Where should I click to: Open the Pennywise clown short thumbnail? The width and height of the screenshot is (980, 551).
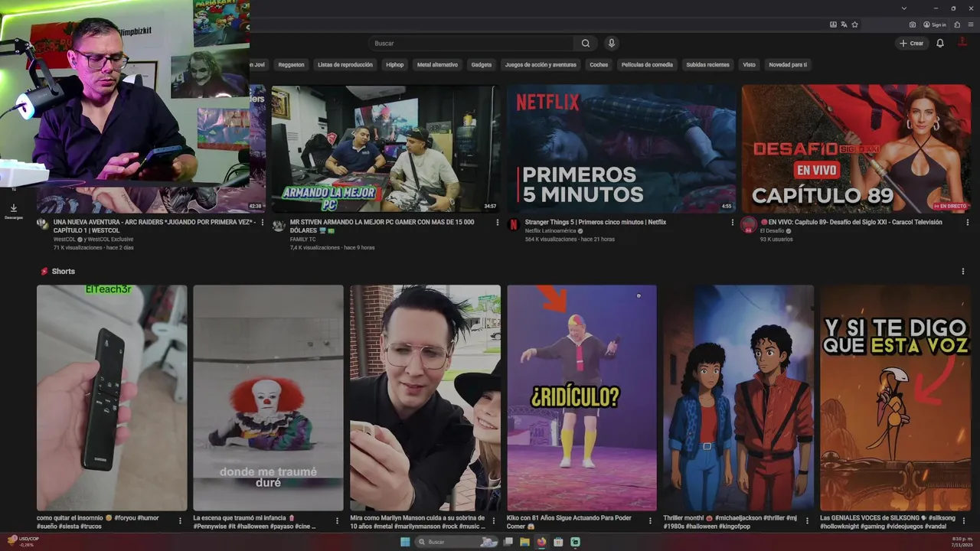pyautogui.click(x=268, y=398)
